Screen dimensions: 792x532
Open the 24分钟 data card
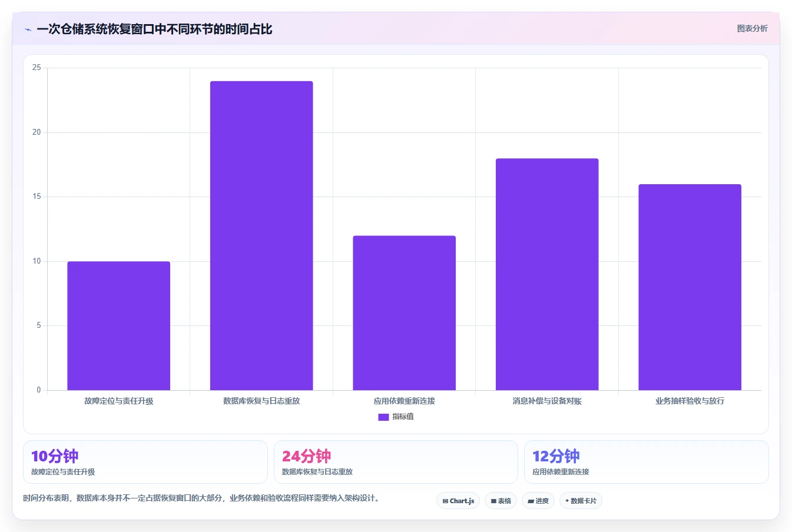click(396, 462)
